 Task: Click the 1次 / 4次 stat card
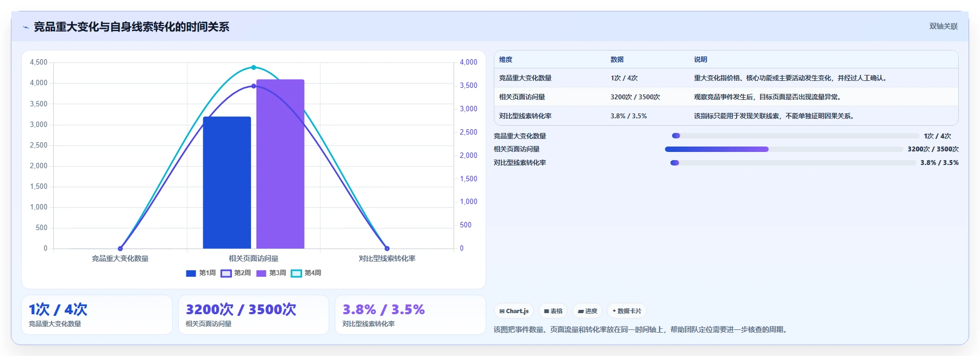click(x=97, y=315)
